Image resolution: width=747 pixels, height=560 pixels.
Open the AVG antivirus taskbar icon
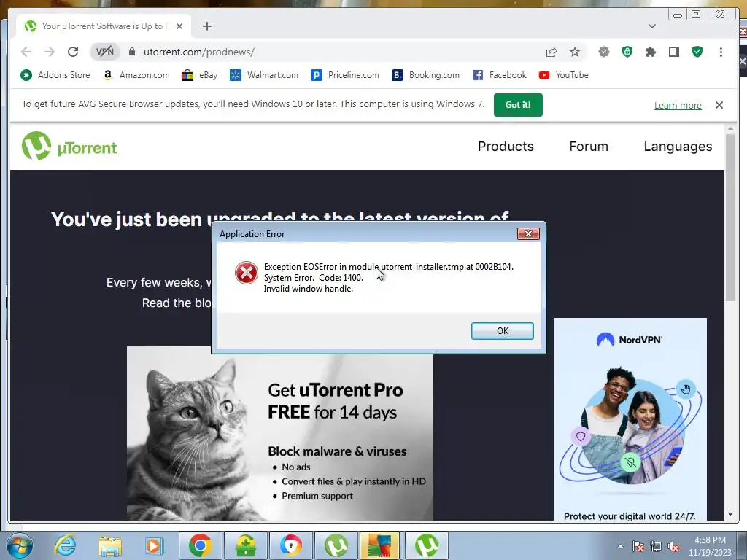click(x=379, y=545)
